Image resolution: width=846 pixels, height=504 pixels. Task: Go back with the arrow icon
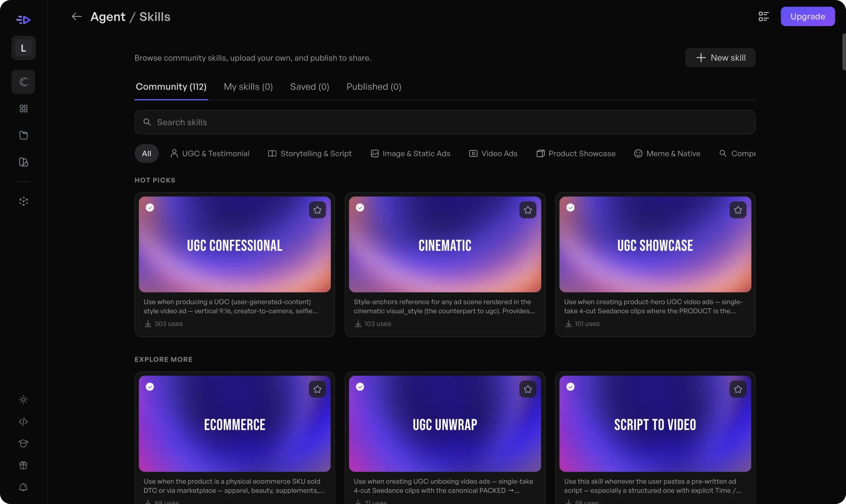click(77, 16)
